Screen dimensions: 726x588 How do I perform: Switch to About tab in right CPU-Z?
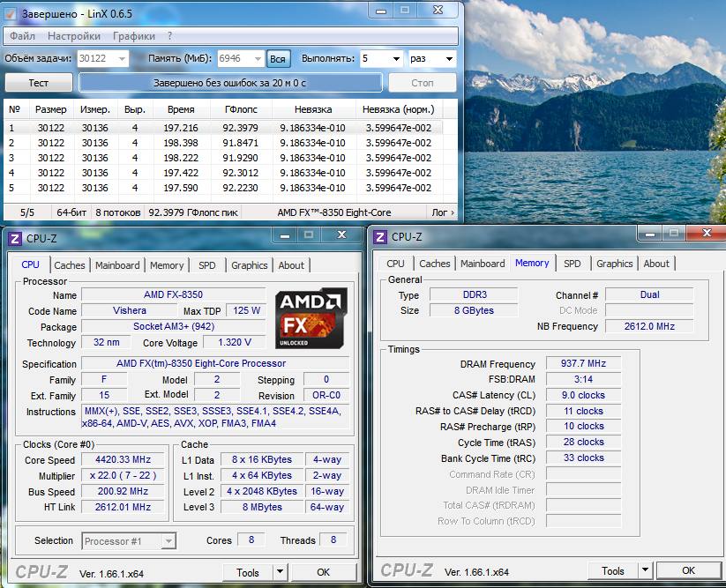coord(656,264)
